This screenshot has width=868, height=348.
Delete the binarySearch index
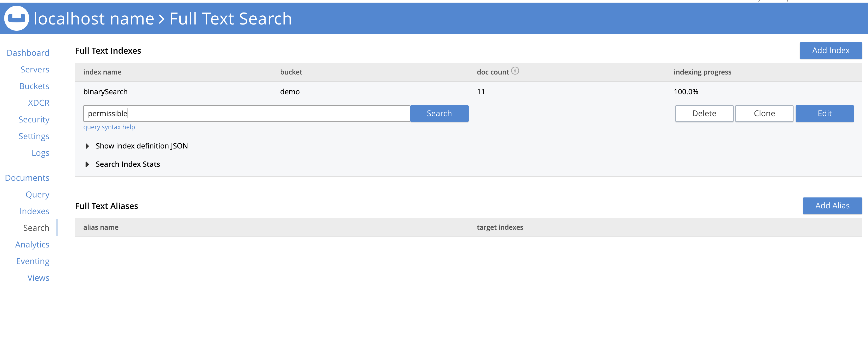click(x=704, y=114)
